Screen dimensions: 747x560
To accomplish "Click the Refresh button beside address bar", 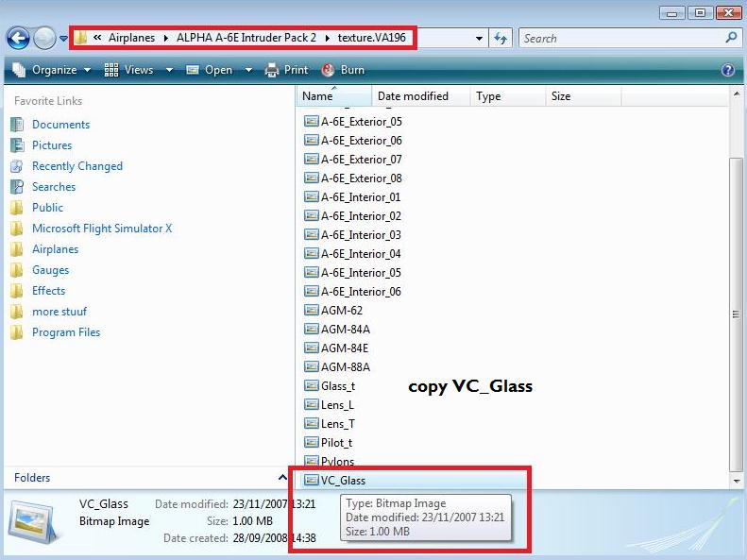I will 501,39.
